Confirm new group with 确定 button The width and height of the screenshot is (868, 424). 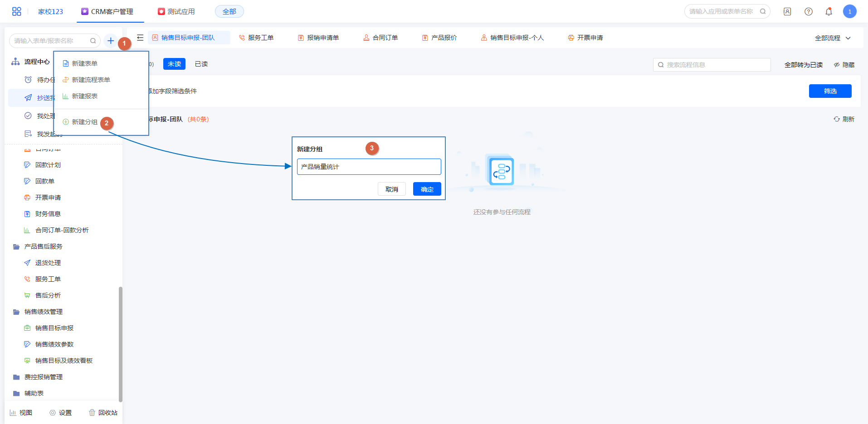(427, 189)
